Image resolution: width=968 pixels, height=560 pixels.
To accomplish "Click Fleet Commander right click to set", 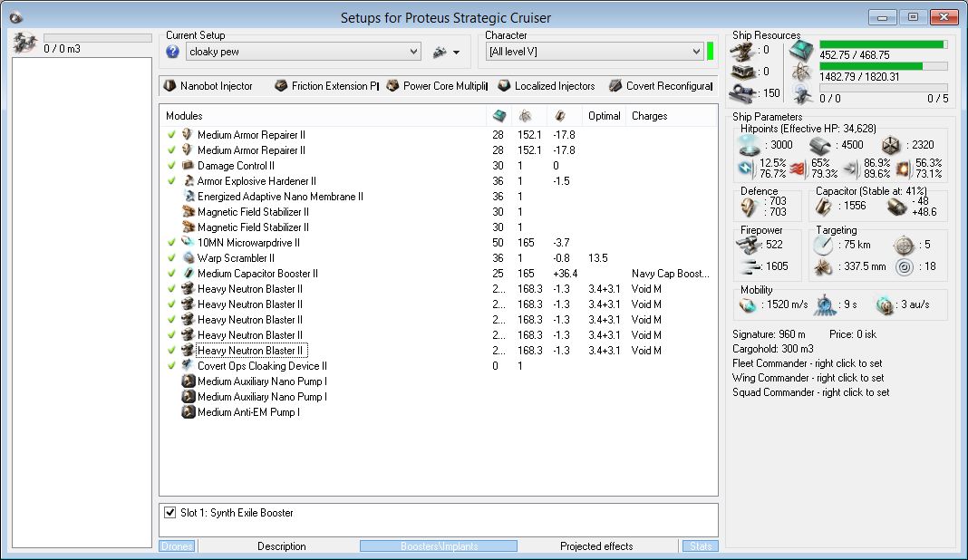I will pos(807,363).
